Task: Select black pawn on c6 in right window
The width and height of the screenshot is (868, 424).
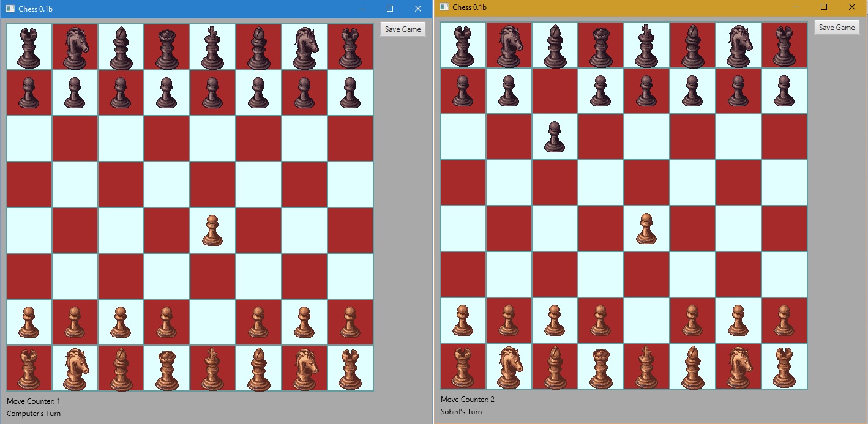Action: point(555,137)
